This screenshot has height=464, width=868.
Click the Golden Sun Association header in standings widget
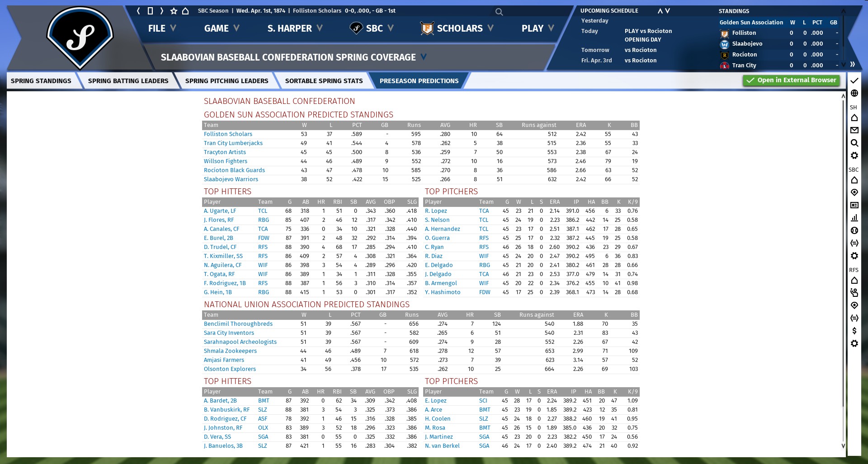(751, 22)
